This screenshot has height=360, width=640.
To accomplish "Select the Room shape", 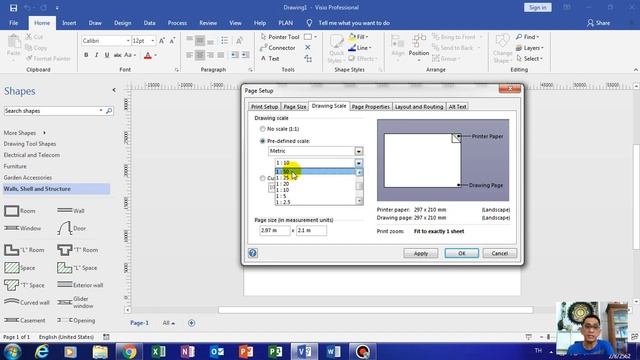I will click(x=20, y=211).
